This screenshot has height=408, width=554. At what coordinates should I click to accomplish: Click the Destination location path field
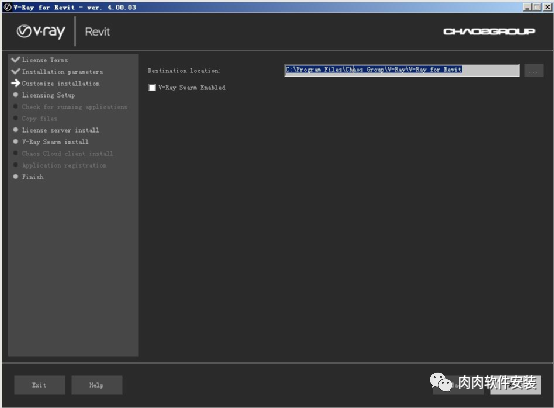[402, 70]
